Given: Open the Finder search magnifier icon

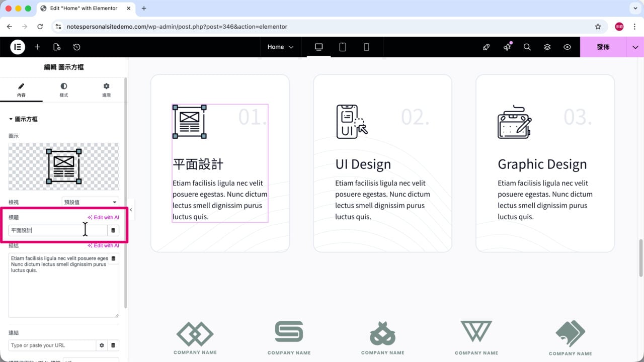Looking at the screenshot, I should pos(527,47).
